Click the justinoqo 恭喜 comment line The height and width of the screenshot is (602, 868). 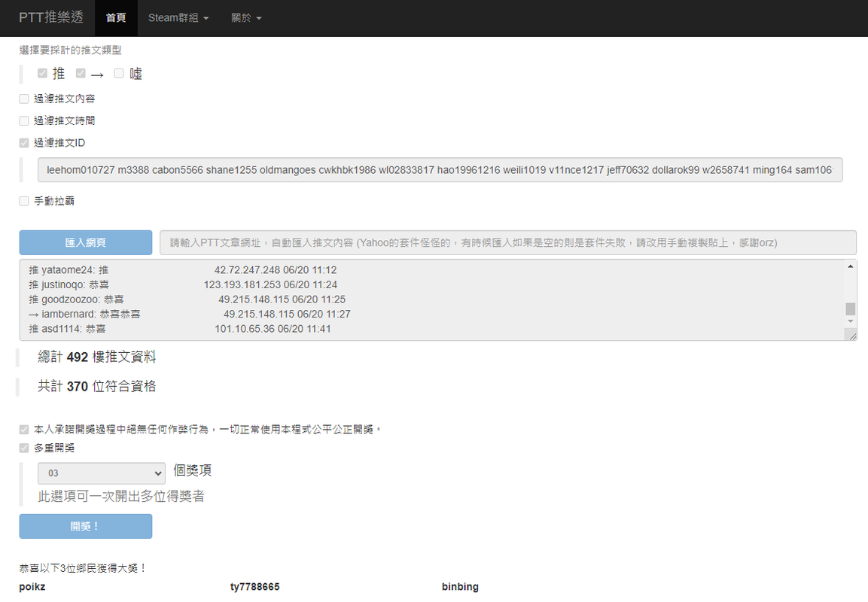tap(183, 284)
